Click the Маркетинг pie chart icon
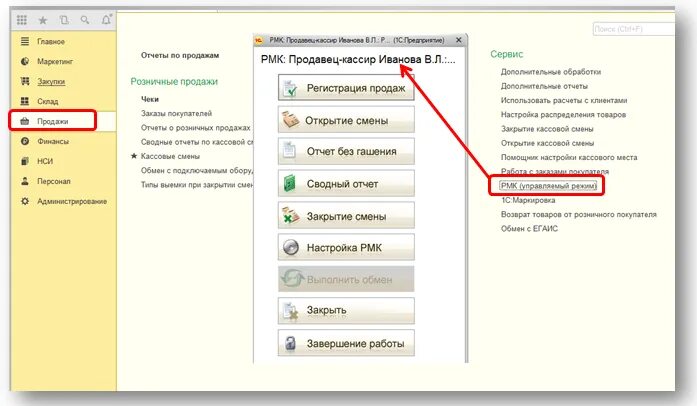697x406 pixels. tap(25, 61)
